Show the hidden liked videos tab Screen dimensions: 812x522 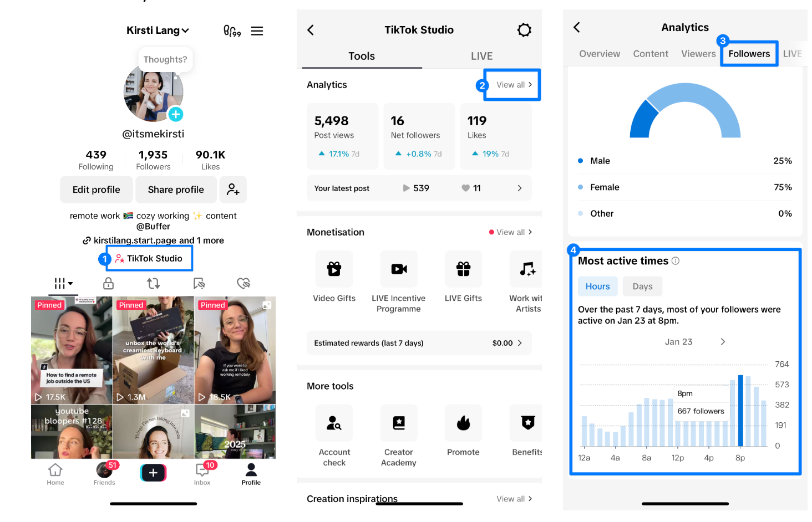[x=243, y=283]
